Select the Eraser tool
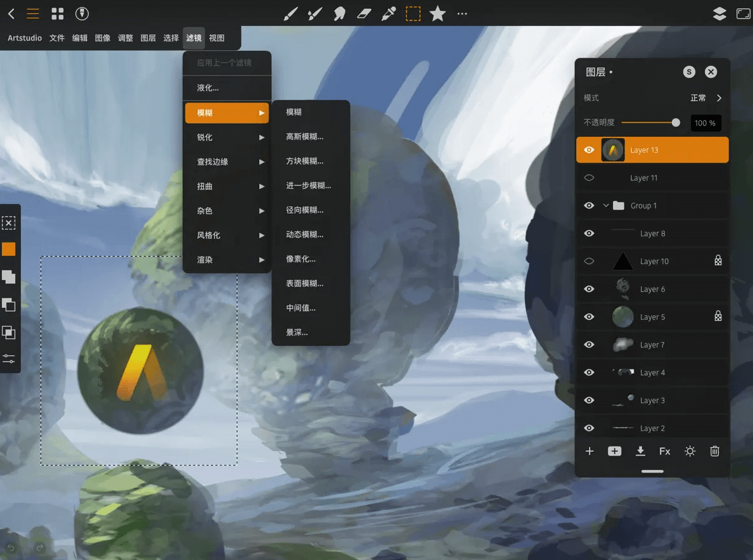753x560 pixels. 364,13
